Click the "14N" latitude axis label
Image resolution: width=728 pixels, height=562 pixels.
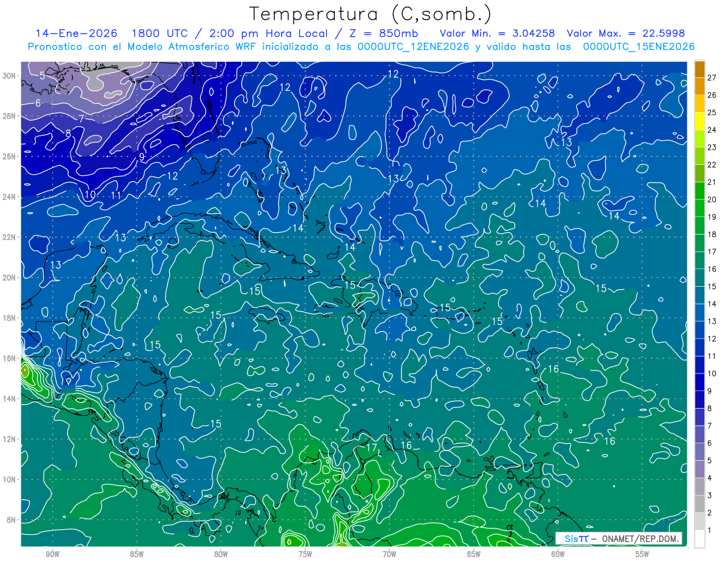10,399
